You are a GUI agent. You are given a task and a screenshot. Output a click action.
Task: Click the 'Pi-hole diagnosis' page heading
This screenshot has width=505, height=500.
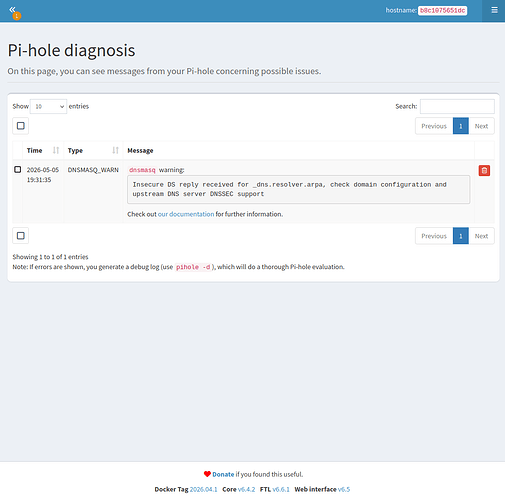(x=71, y=51)
